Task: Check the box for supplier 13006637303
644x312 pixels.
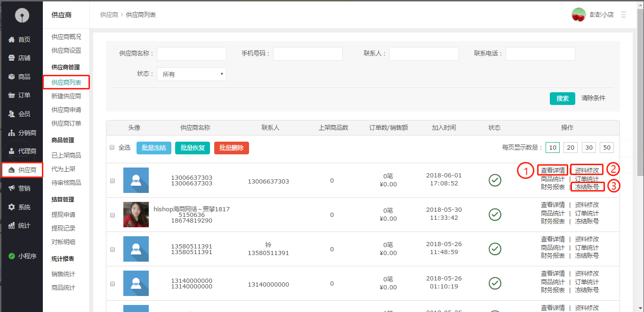Action: point(112,180)
